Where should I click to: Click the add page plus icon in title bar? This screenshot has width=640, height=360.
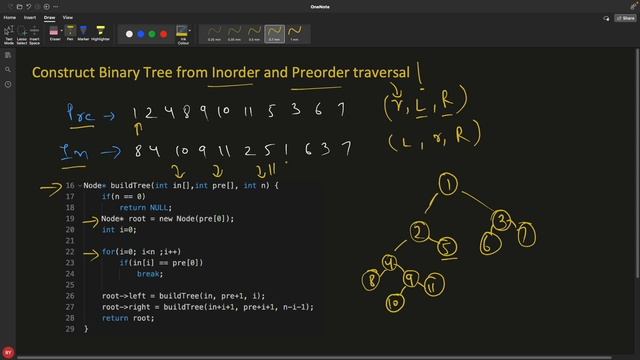47,7
